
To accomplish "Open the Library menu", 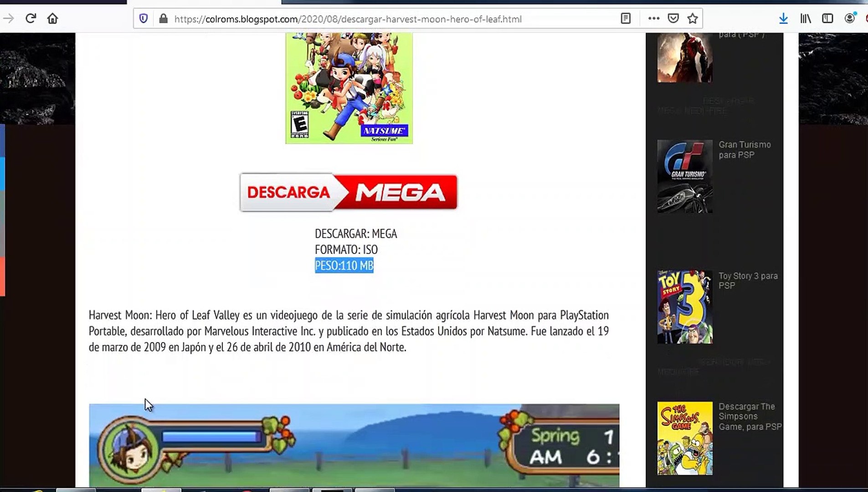I will point(806,19).
